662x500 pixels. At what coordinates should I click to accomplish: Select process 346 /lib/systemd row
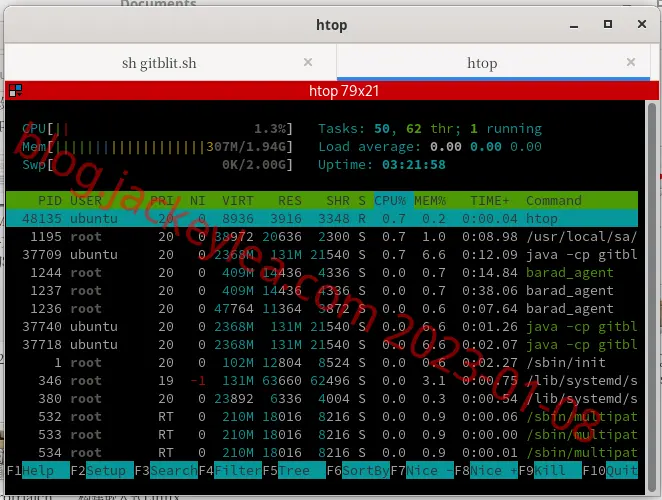322,381
